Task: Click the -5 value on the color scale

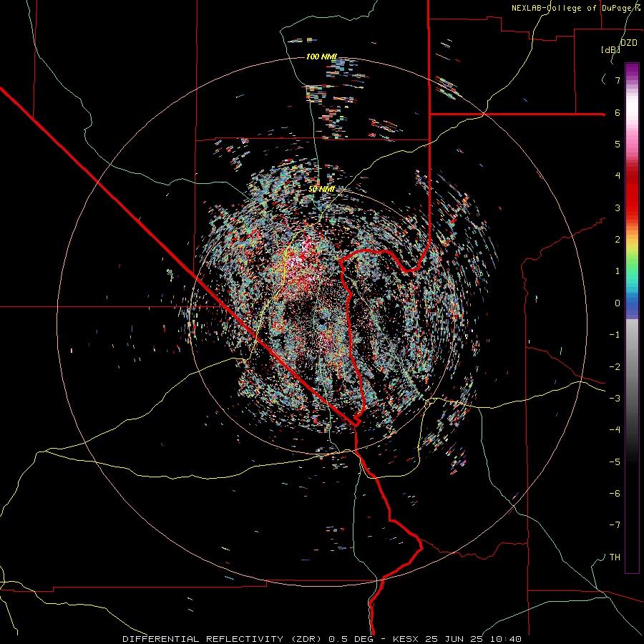Action: pos(615,462)
